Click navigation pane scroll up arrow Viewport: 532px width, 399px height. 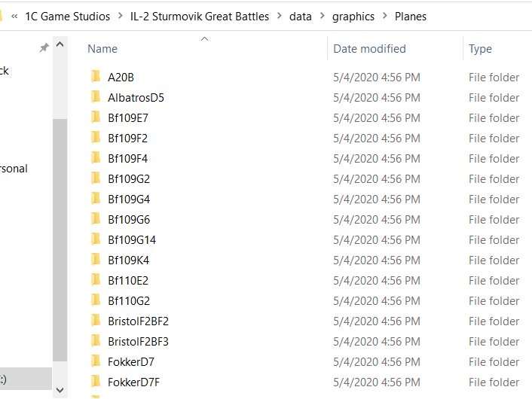click(x=60, y=44)
